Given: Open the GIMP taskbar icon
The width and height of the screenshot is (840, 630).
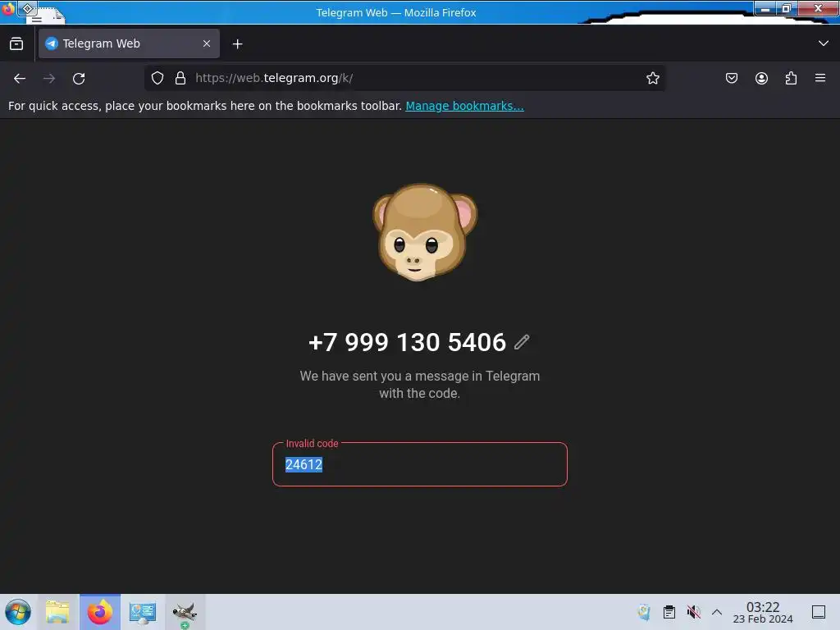Looking at the screenshot, I should click(185, 612).
